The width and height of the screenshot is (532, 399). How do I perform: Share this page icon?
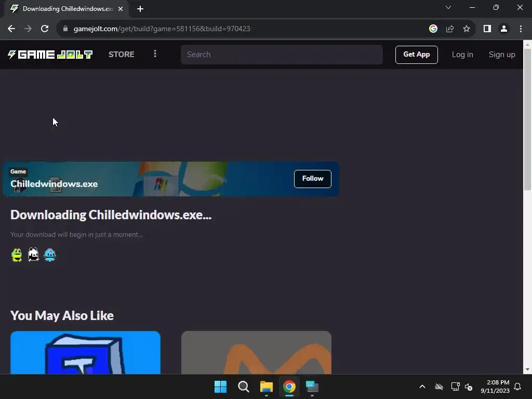point(450,29)
